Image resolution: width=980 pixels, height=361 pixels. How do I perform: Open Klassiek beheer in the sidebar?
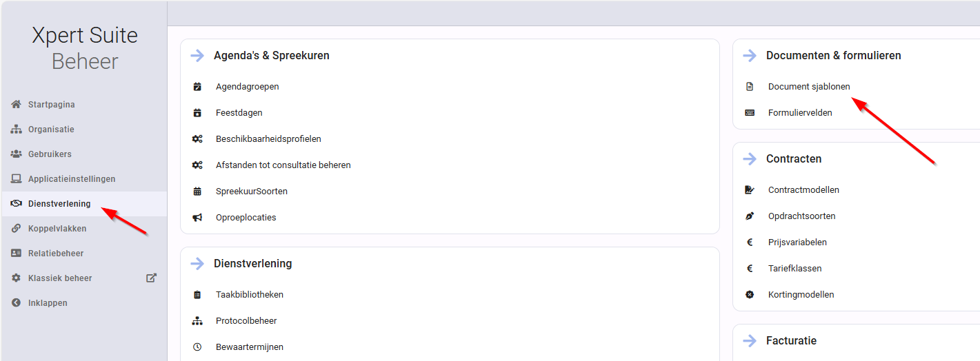84,278
